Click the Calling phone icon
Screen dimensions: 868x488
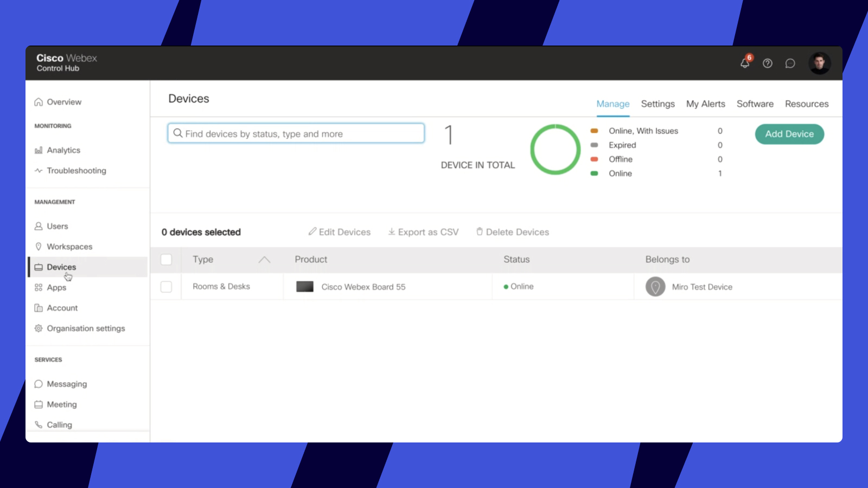coord(39,425)
